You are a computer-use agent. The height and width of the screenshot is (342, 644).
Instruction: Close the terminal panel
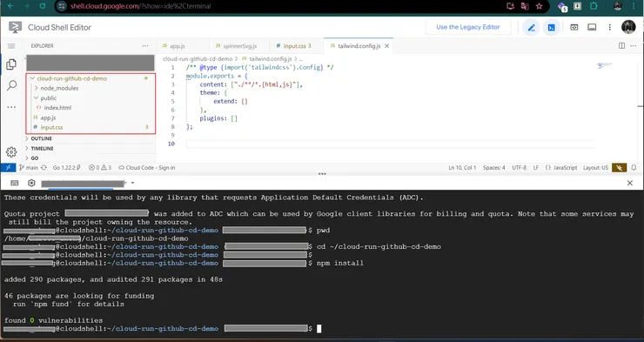630,183
